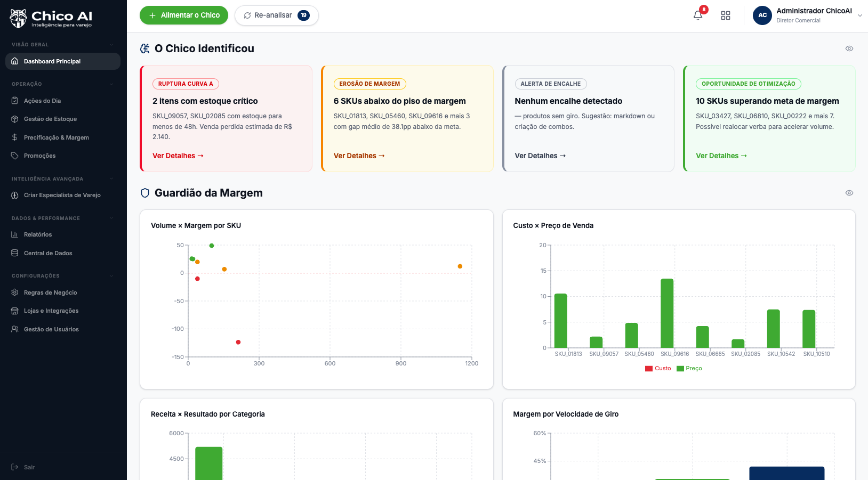Go to Dashboard Principal
The image size is (868, 480).
tap(63, 61)
